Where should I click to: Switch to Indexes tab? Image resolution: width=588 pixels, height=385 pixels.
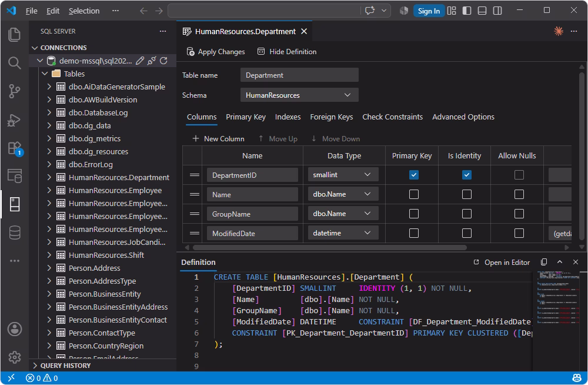coord(288,117)
